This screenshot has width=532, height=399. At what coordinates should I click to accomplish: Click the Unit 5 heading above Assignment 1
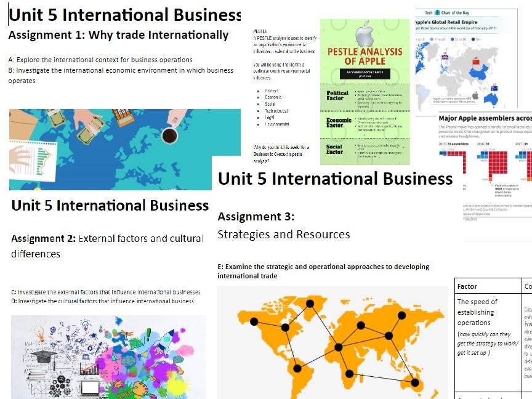click(x=124, y=15)
